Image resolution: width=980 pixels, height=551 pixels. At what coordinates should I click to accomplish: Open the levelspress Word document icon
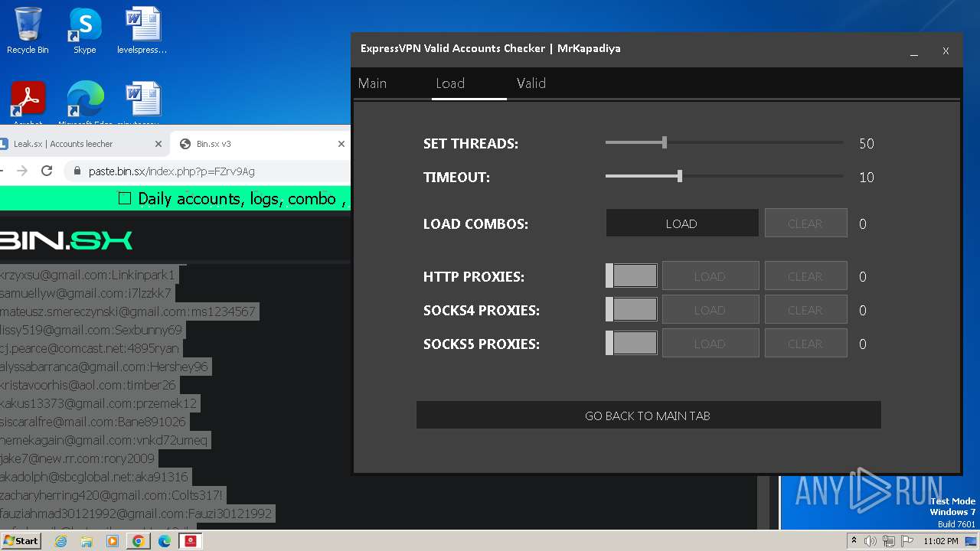tap(142, 31)
